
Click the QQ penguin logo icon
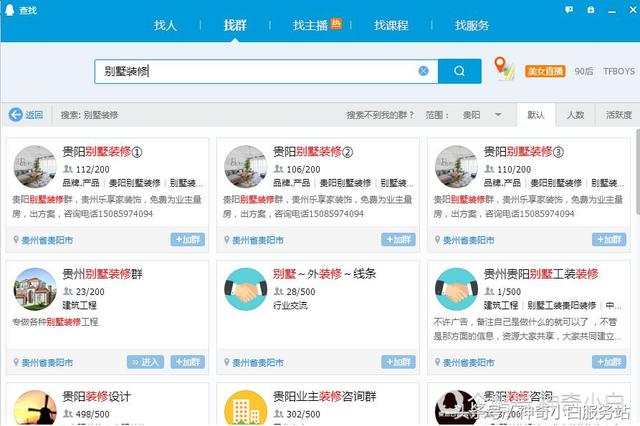9,9
